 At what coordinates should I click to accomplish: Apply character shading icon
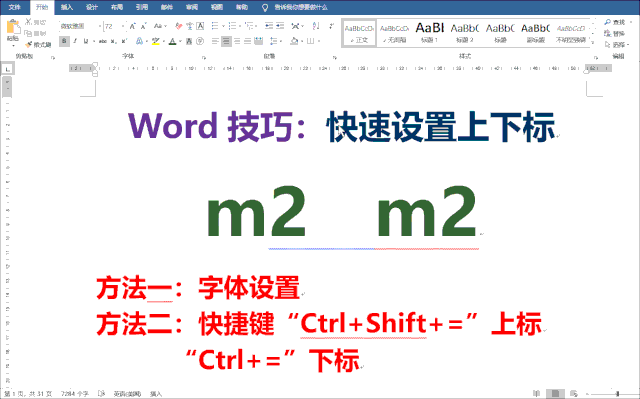(189, 41)
